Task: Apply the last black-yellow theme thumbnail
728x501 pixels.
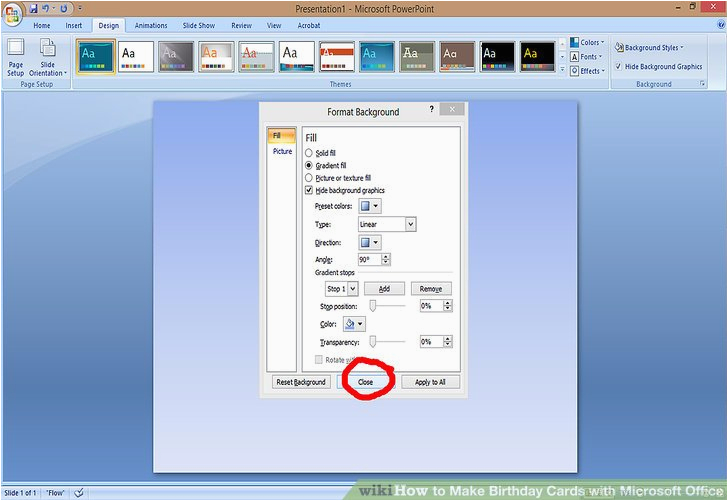Action: (537, 57)
